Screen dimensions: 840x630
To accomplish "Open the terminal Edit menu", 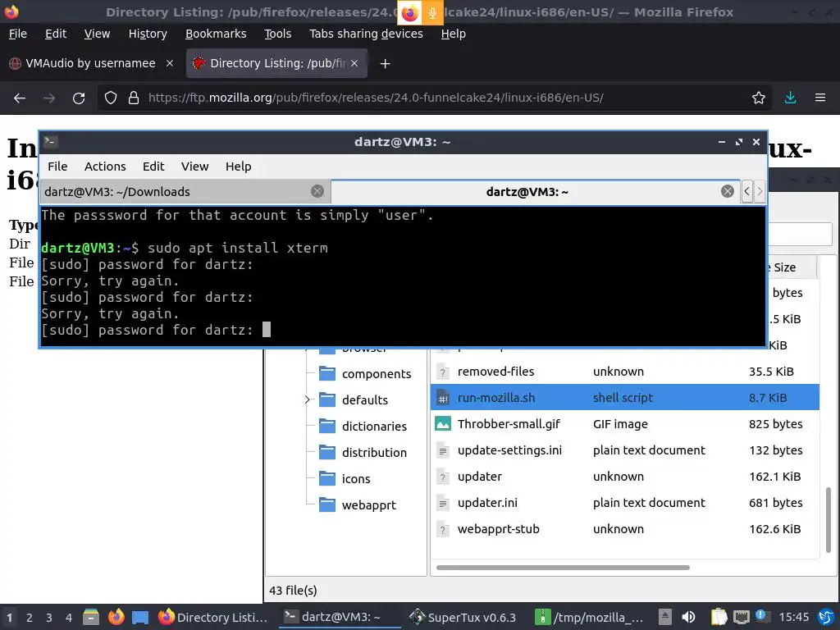I will pyautogui.click(x=153, y=167).
